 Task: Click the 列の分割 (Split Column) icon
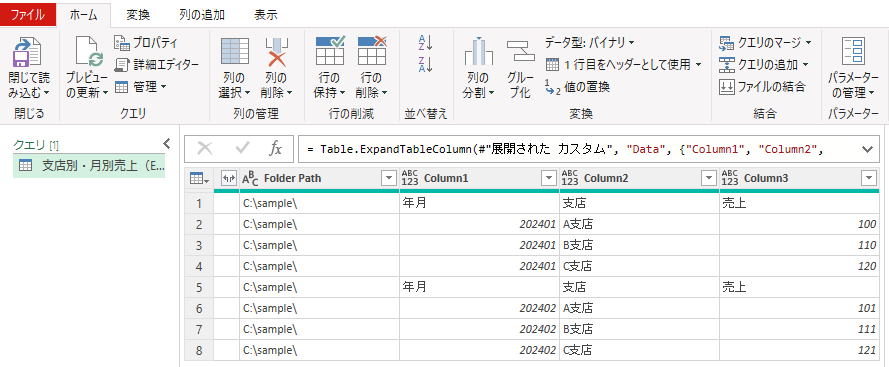479,52
